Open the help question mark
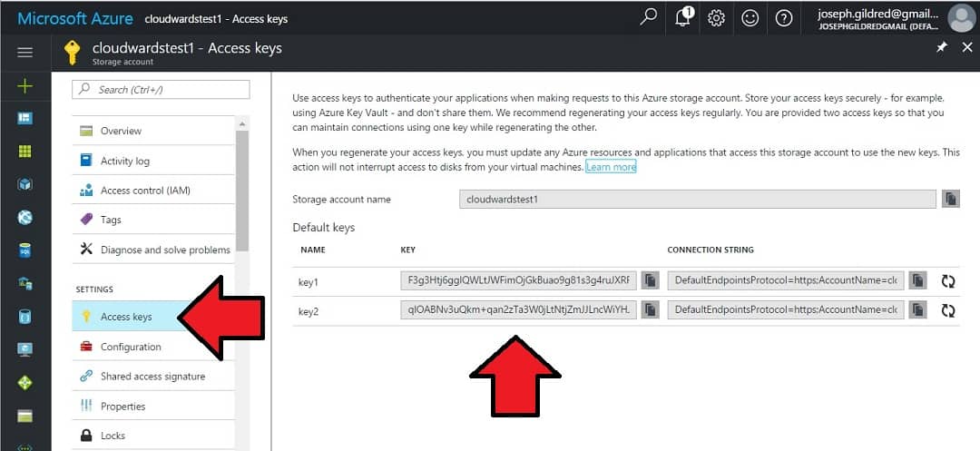 pyautogui.click(x=784, y=18)
